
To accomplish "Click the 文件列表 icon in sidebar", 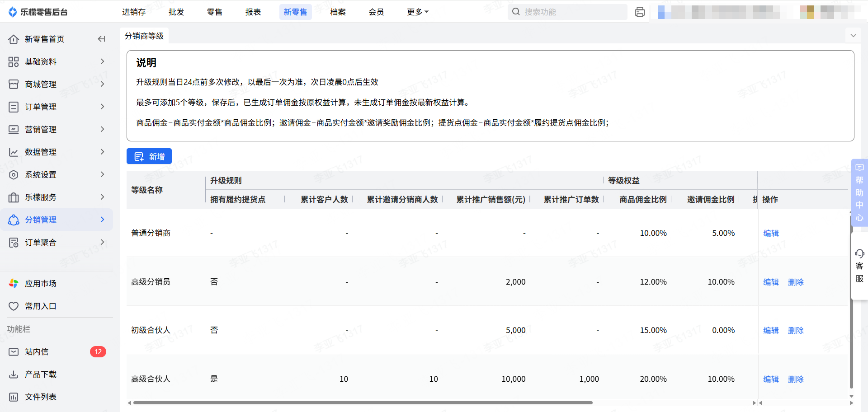I will click(14, 397).
